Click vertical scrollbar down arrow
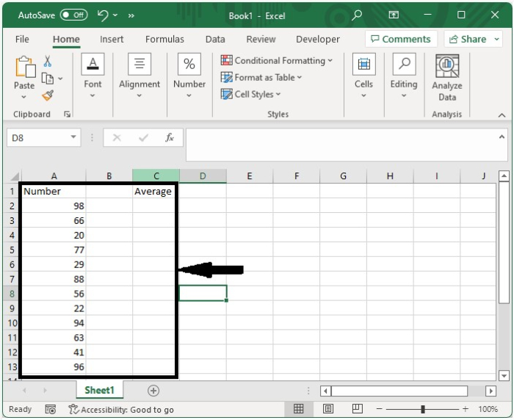Image resolution: width=514 pixels, height=420 pixels. tap(504, 375)
